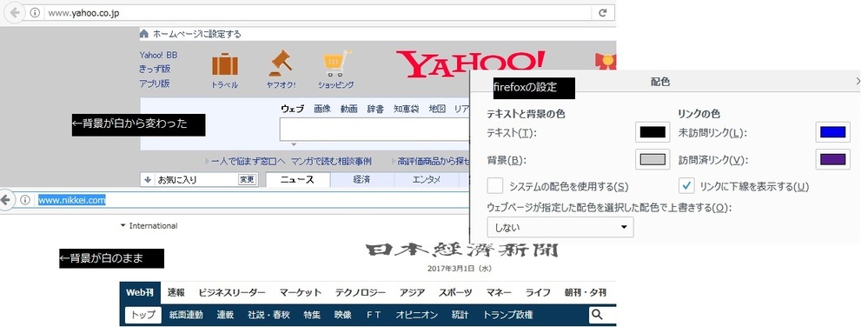868x327 pixels.
Task: Select マーケット in the Nikkei menu
Action: pyautogui.click(x=300, y=292)
